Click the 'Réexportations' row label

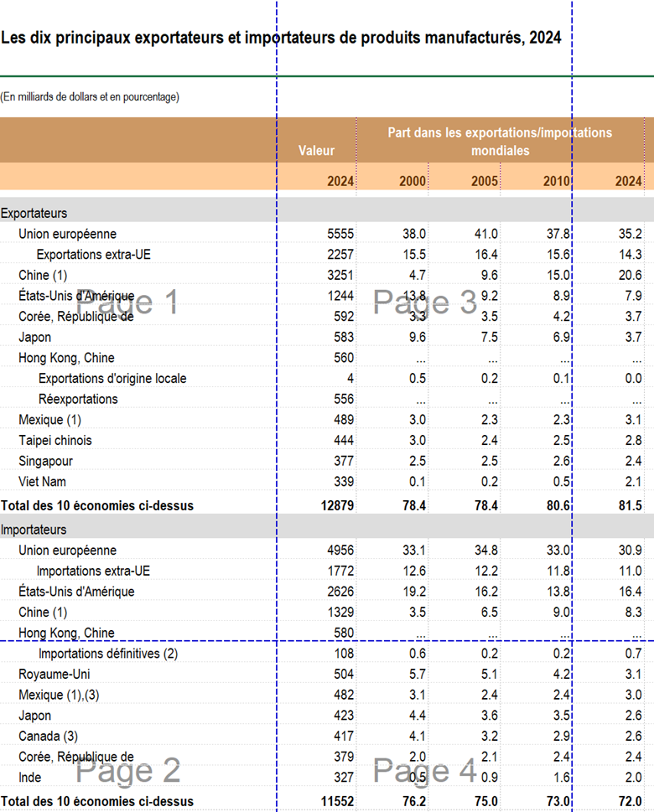coord(78,399)
